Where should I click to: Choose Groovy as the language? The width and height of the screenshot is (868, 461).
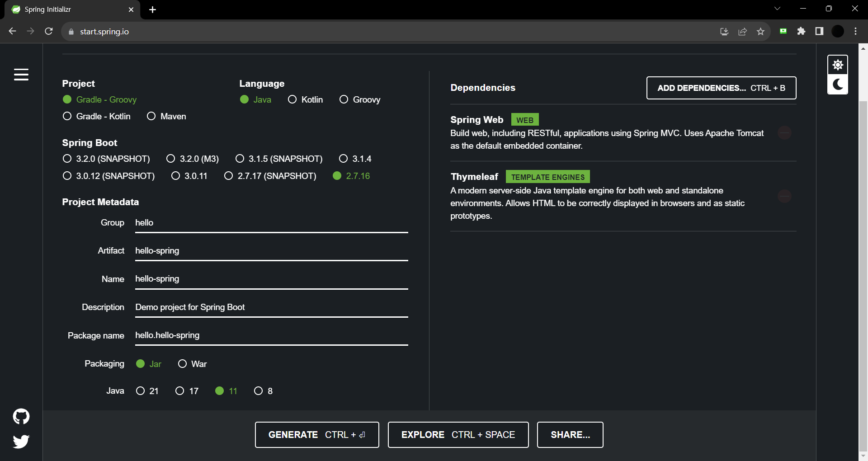click(x=360, y=99)
